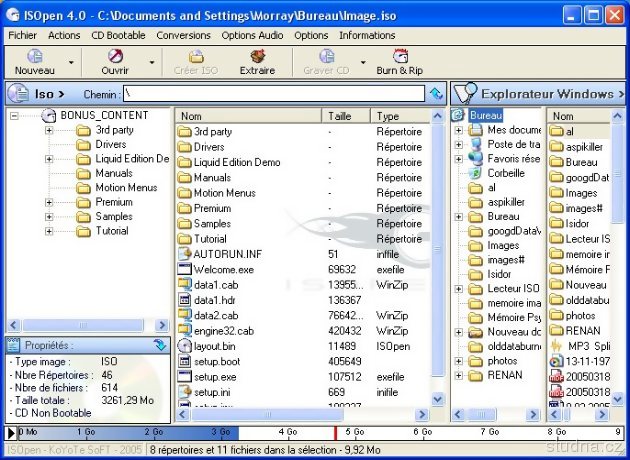Open the Options Audio menu

coord(252,35)
